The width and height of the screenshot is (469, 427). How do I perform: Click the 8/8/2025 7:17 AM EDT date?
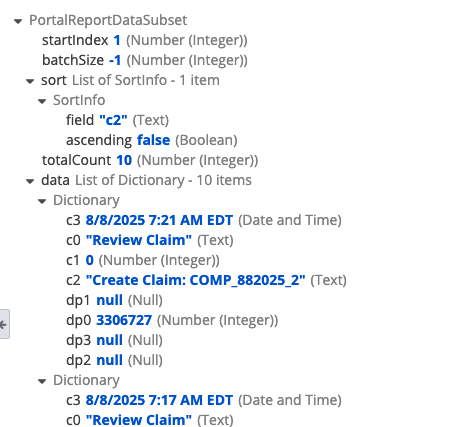pyautogui.click(x=159, y=400)
